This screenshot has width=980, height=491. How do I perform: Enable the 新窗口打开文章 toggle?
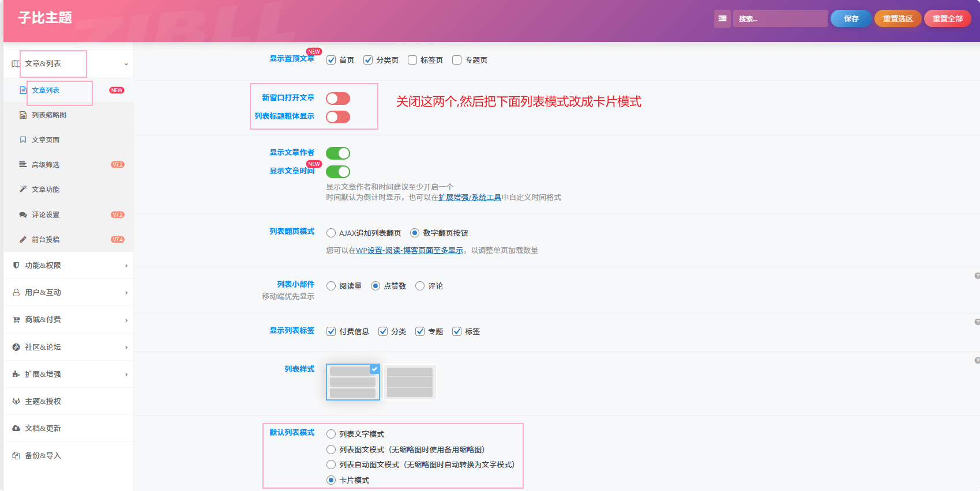[338, 99]
